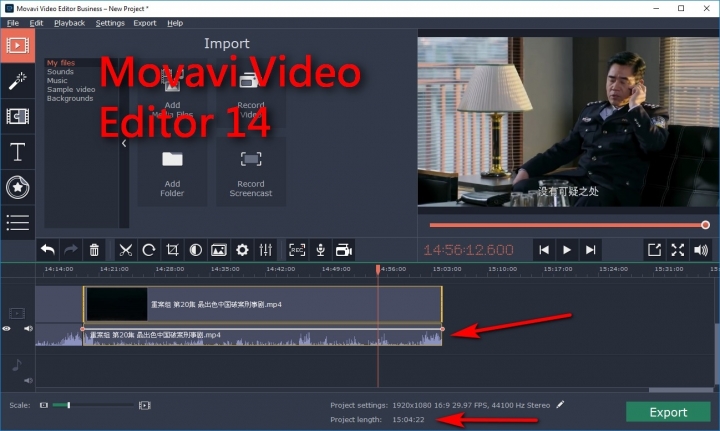Click Add Folder button
720x431 pixels.
(x=172, y=172)
